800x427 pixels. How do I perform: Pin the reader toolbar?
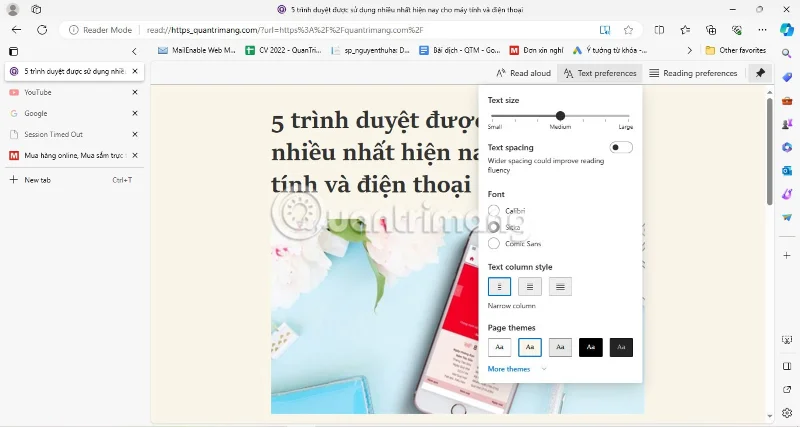point(760,73)
